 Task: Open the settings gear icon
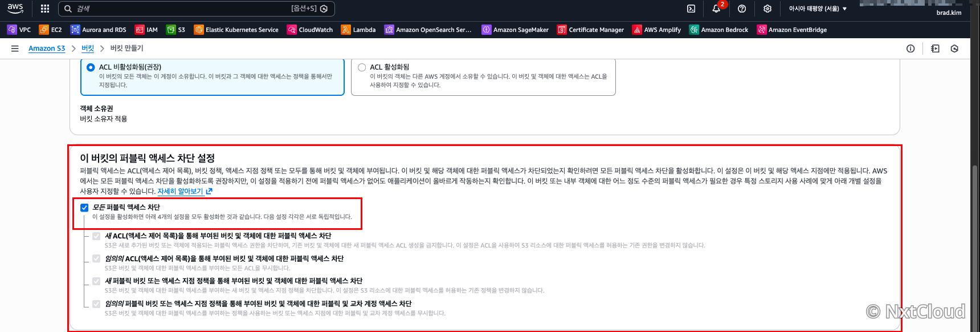pos(767,9)
